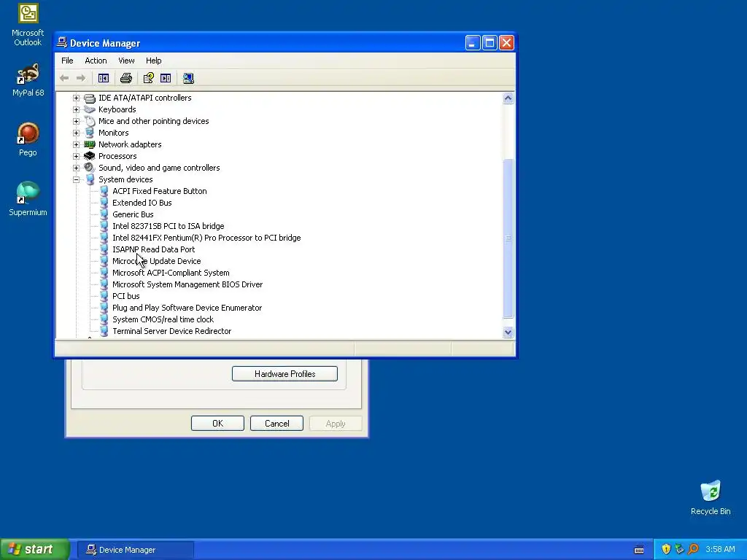This screenshot has width=747, height=560.
Task: Select Microcode Update Device
Action: [156, 261]
